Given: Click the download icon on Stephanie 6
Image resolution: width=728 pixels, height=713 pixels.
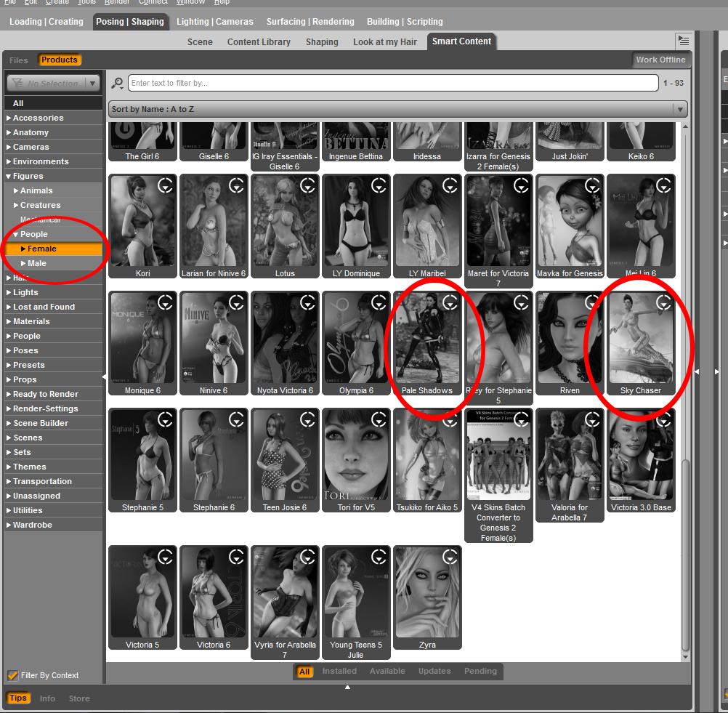Looking at the screenshot, I should [x=236, y=420].
